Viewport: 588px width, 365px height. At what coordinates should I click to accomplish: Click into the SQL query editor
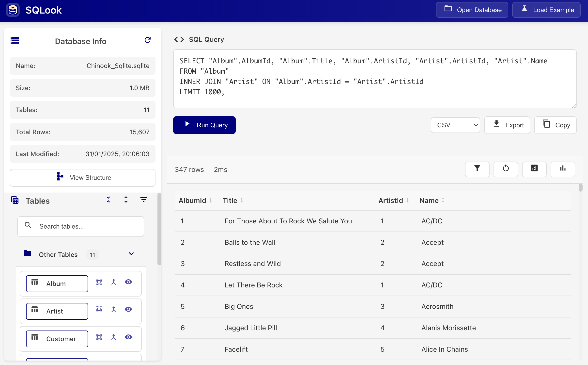click(x=375, y=79)
